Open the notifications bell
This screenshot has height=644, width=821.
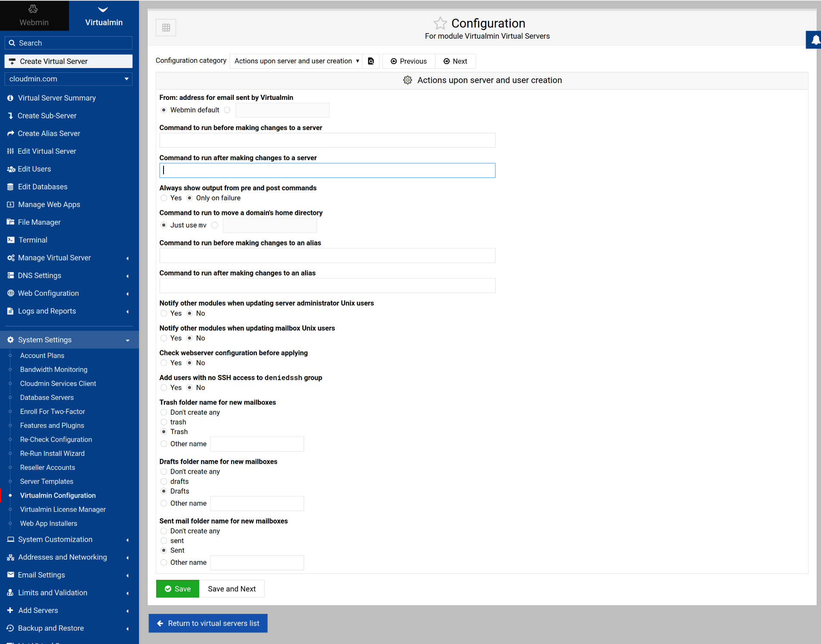coord(815,40)
